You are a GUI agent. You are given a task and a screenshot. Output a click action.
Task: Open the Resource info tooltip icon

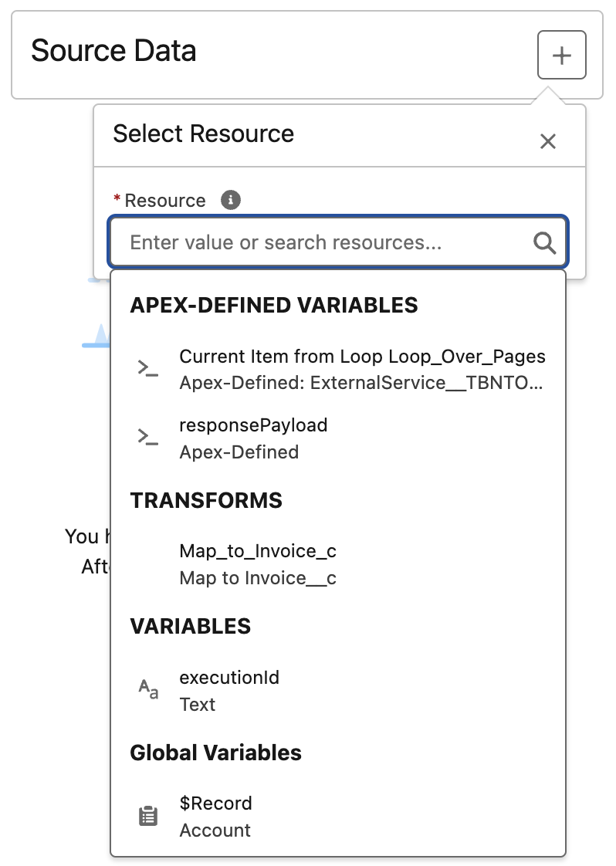point(230,200)
